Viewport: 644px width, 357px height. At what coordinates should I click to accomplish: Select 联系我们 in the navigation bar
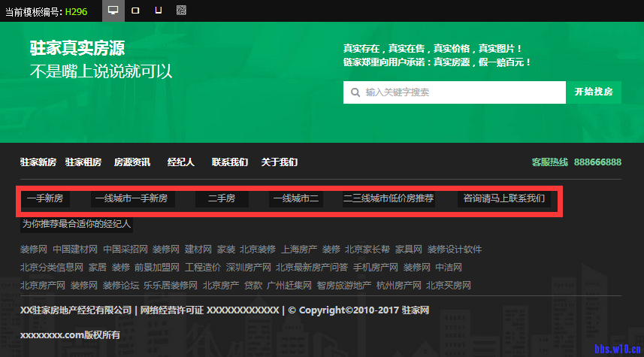click(x=230, y=162)
